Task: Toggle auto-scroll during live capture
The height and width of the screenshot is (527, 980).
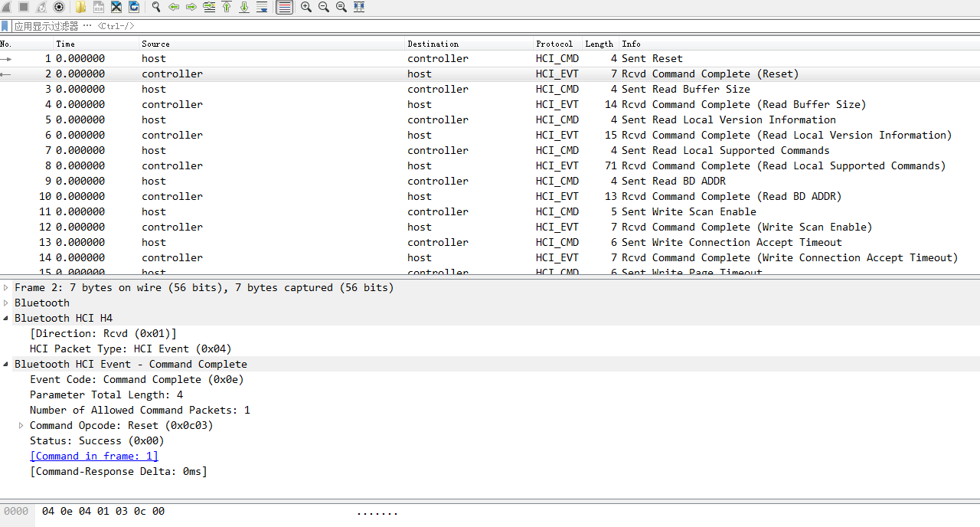Action: [x=261, y=7]
